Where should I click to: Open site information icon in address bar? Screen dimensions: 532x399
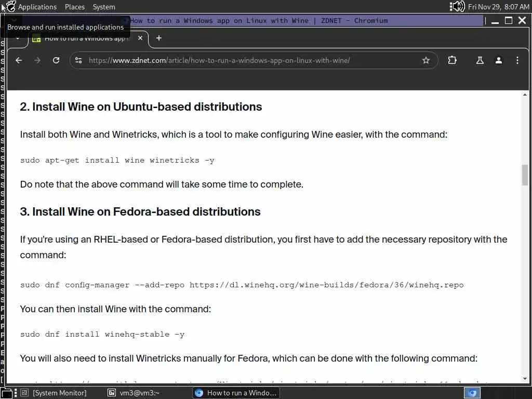pos(78,60)
